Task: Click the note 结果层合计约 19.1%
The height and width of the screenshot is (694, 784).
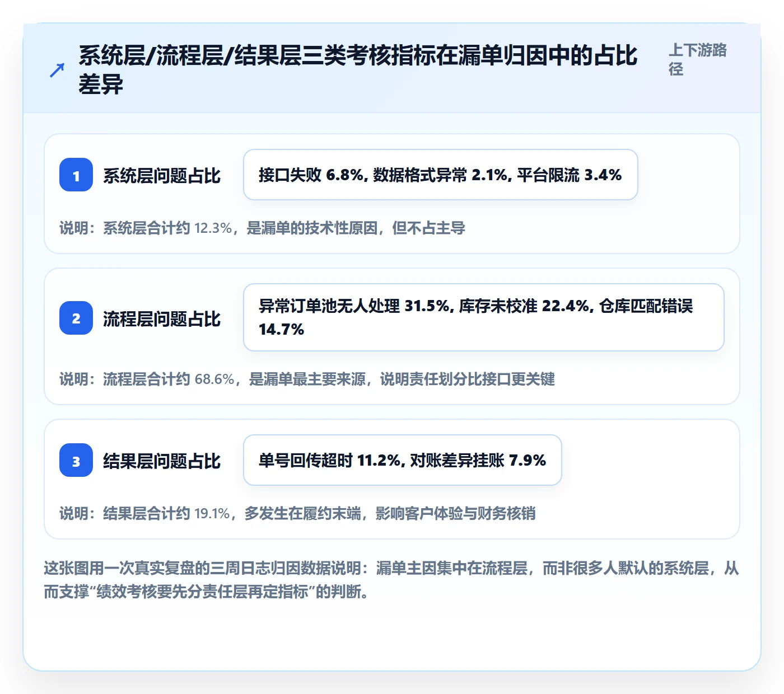Action: point(298,514)
